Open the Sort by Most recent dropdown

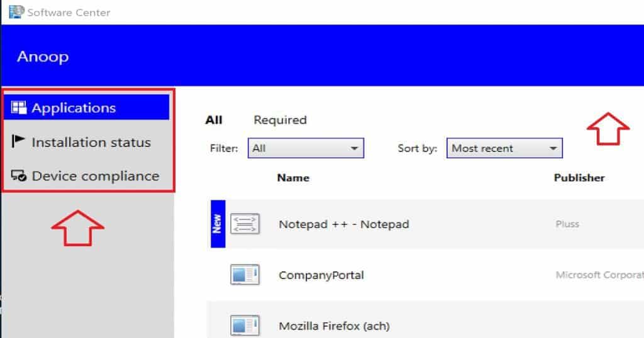504,148
